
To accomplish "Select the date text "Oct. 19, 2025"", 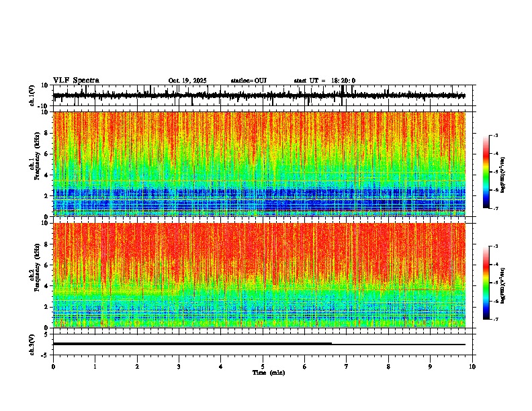I will 187,81.
